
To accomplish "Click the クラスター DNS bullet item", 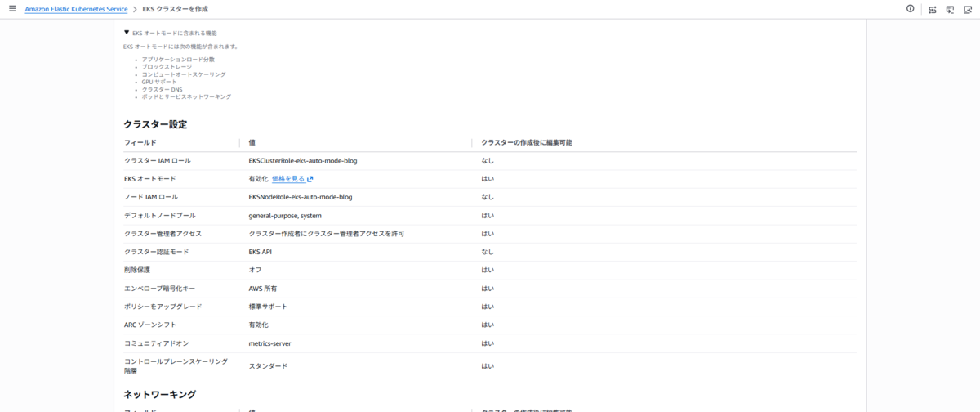I will [162, 89].
